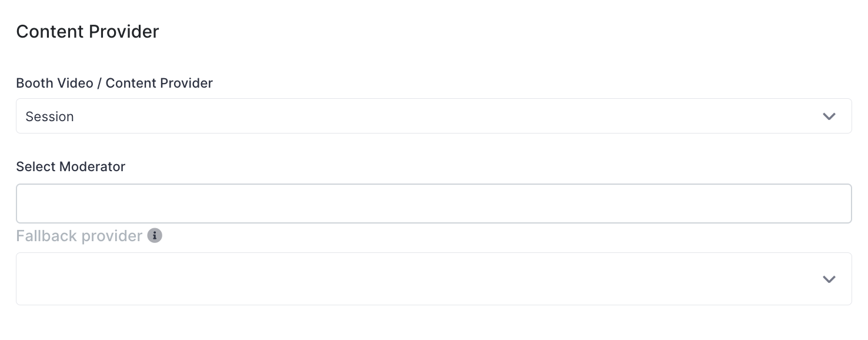Click the Select Moderator label
868x340 pixels.
pos(71,166)
